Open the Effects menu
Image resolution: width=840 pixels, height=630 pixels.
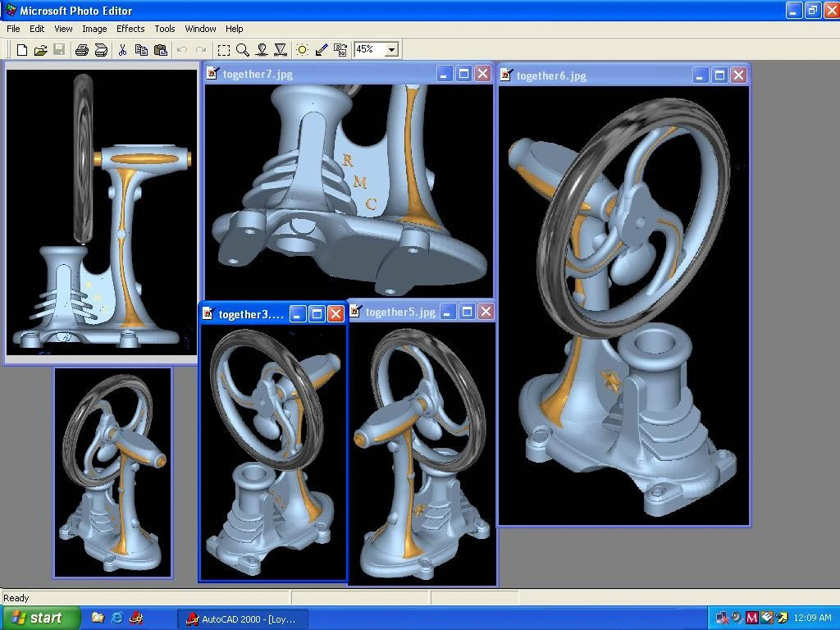click(x=130, y=29)
